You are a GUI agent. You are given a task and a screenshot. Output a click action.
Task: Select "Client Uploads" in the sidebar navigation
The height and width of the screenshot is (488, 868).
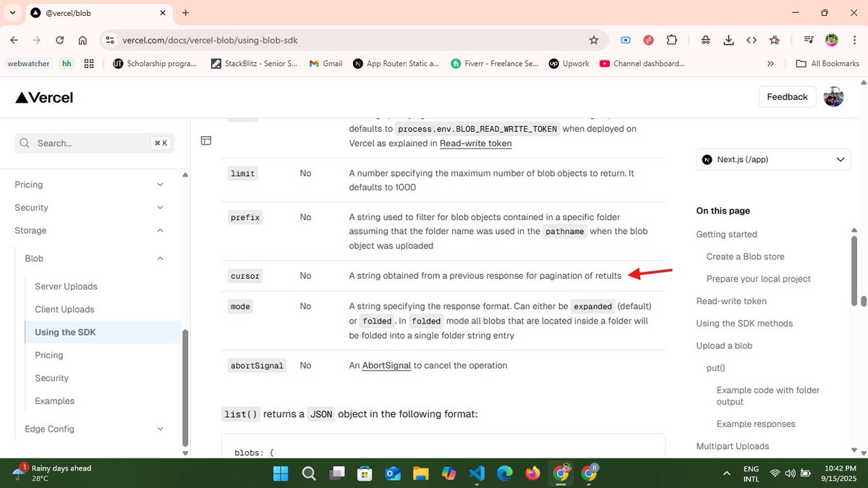[64, 309]
